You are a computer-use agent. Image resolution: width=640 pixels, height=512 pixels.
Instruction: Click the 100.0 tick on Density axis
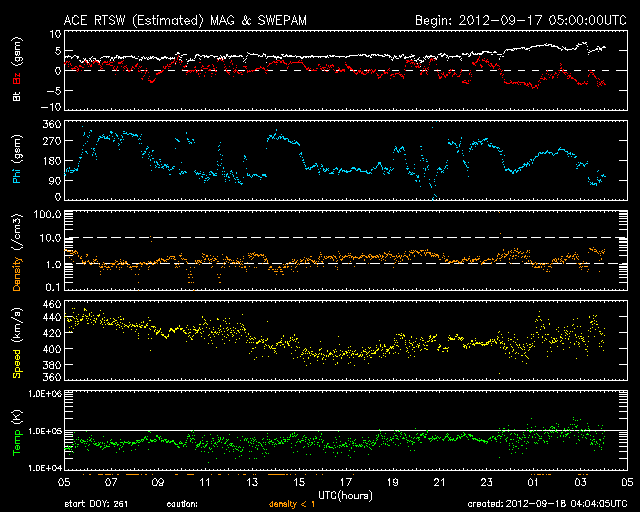[x=48, y=214]
